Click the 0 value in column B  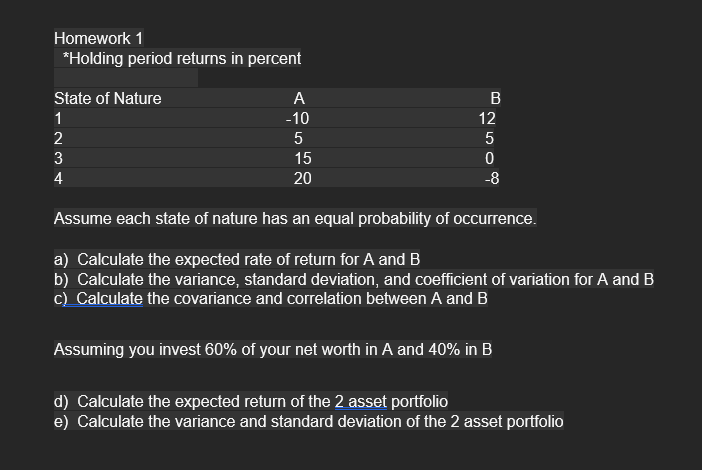tap(491, 158)
